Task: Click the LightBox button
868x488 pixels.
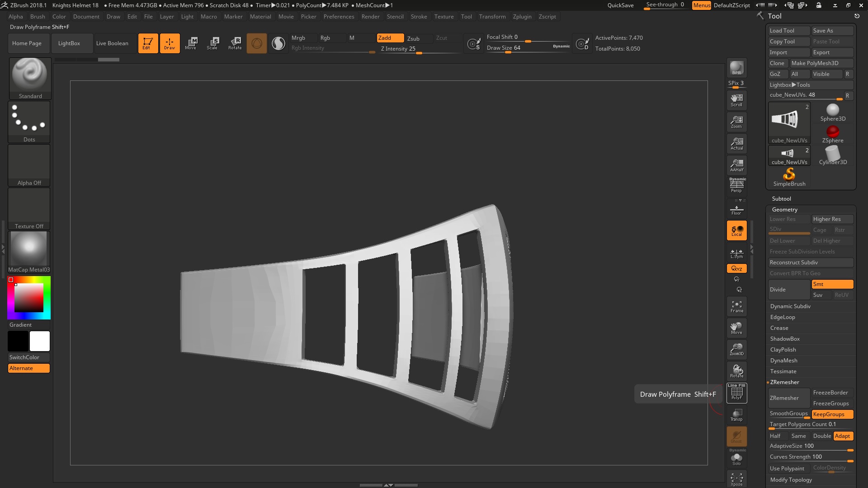Action: tap(72, 43)
